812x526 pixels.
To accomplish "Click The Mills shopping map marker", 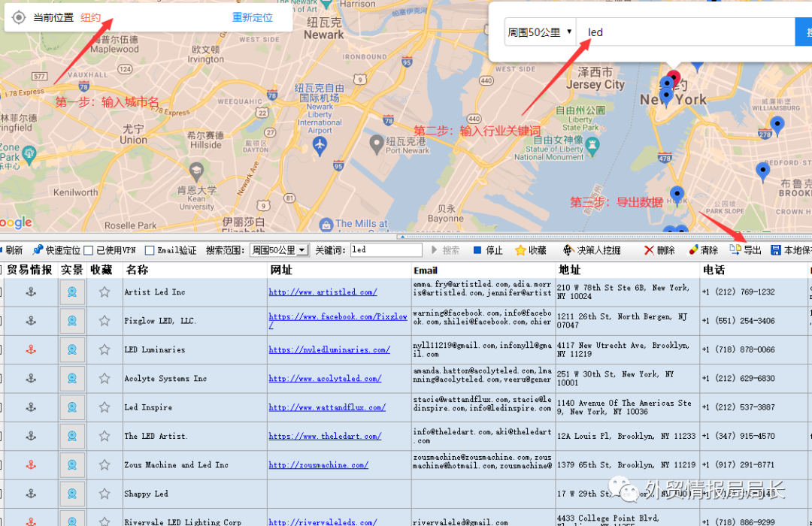I will tap(326, 225).
